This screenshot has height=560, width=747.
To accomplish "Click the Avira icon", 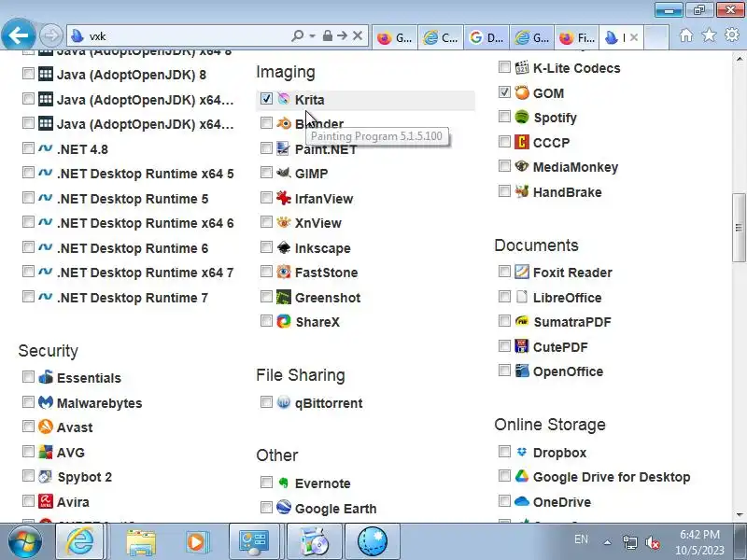I will click(45, 501).
